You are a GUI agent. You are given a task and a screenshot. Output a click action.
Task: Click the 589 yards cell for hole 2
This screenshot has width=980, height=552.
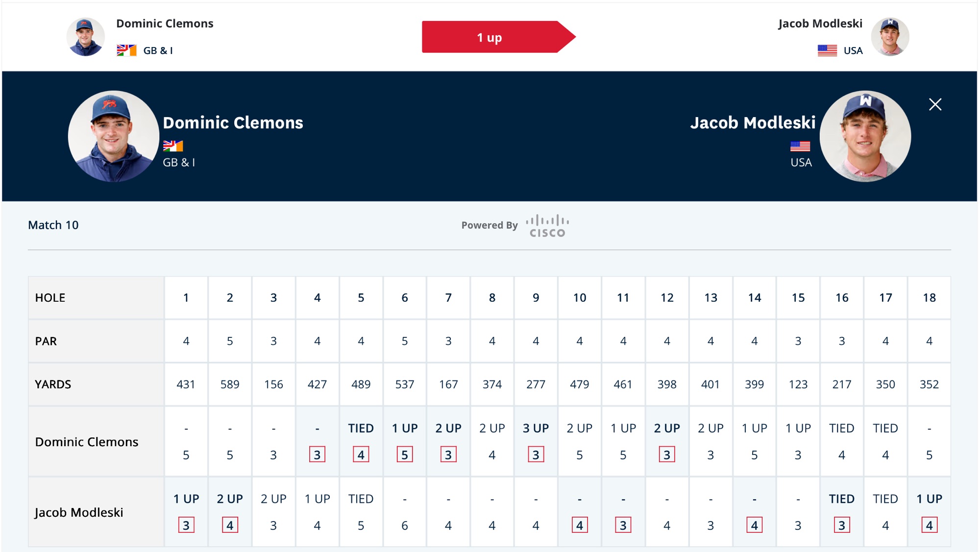tap(230, 384)
